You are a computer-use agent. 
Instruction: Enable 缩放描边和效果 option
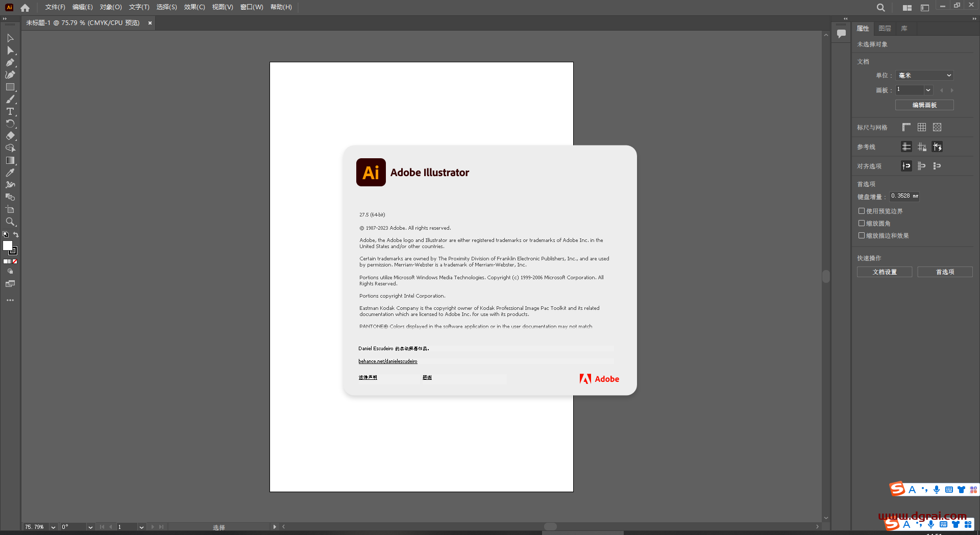click(862, 235)
